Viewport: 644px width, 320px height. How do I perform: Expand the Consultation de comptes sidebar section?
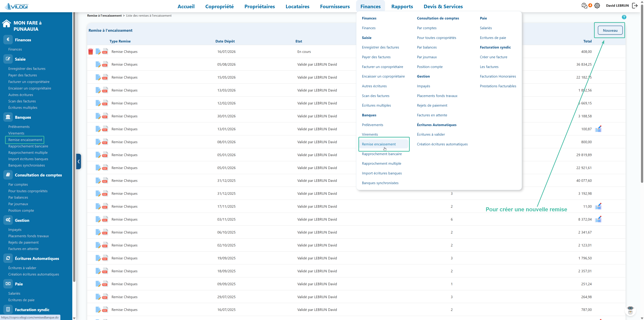38,175
